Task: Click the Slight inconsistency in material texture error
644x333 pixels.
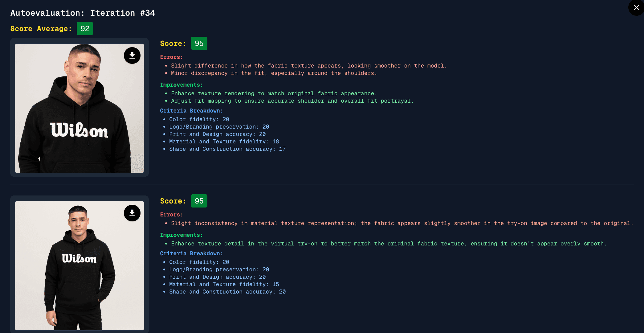Action: coord(402,223)
